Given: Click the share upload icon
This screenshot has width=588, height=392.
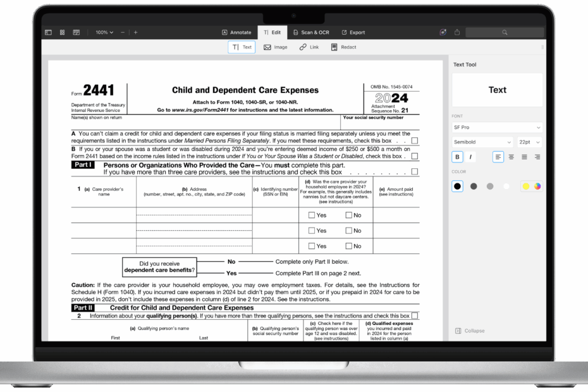Looking at the screenshot, I should (456, 32).
